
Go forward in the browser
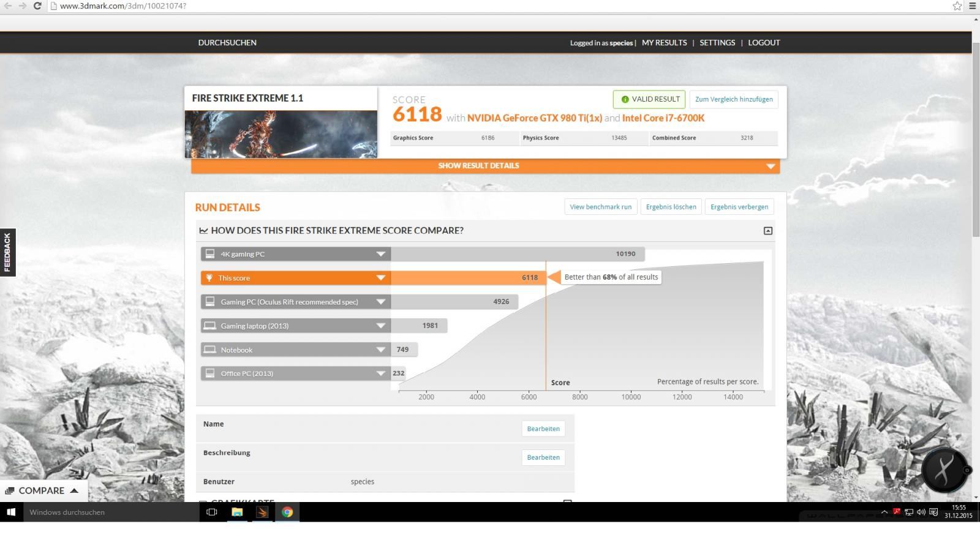click(23, 6)
